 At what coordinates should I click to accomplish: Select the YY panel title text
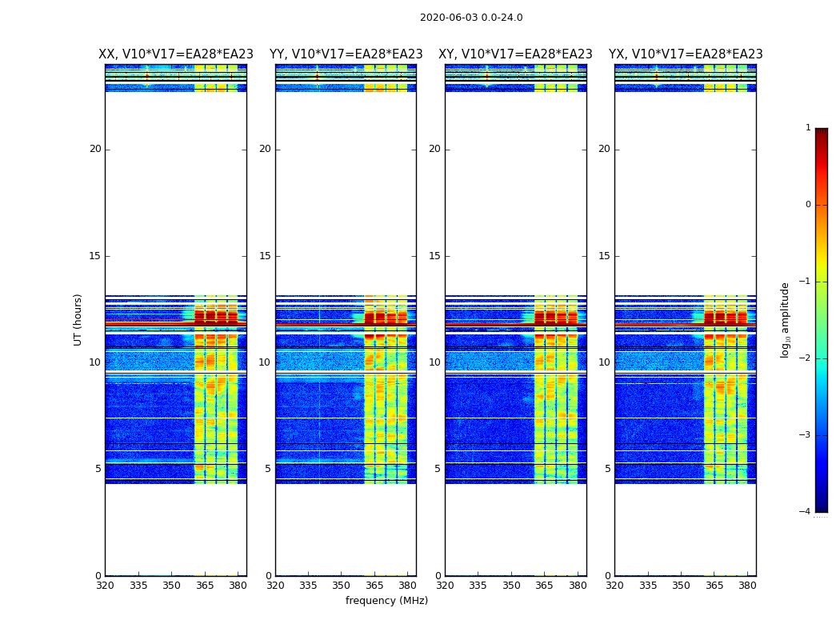point(346,54)
